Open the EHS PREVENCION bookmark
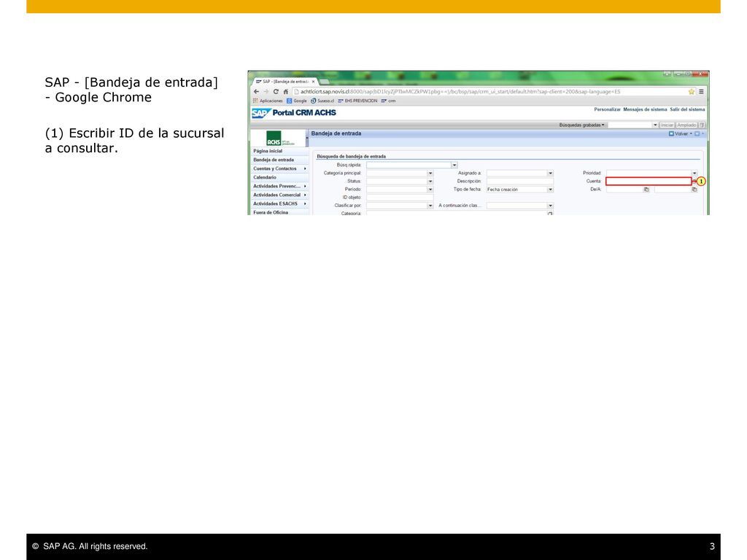This screenshot has height=560, width=747. point(357,101)
